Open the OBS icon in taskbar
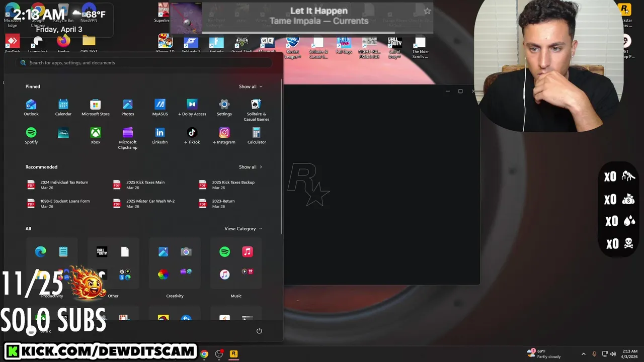Image resolution: width=644 pixels, height=362 pixels. pos(219,354)
